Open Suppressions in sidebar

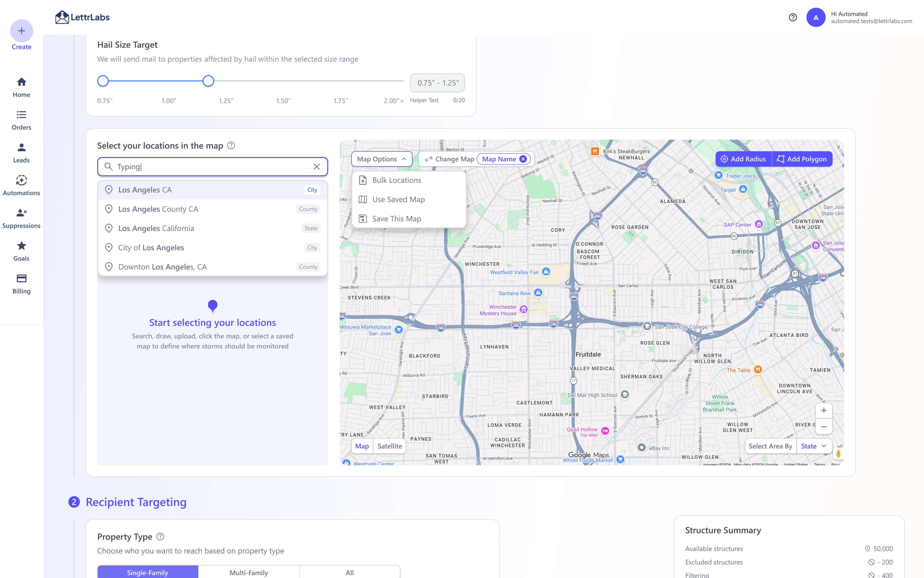pos(21,219)
